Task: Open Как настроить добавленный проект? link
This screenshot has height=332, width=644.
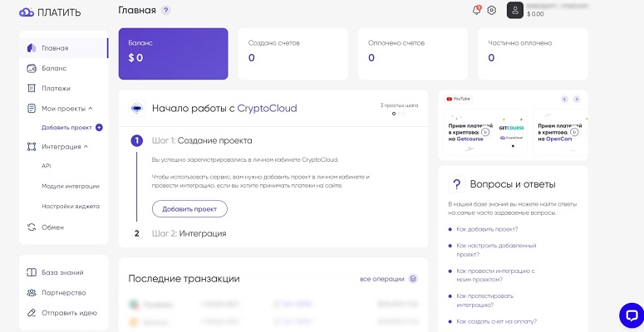Action: coord(496,250)
